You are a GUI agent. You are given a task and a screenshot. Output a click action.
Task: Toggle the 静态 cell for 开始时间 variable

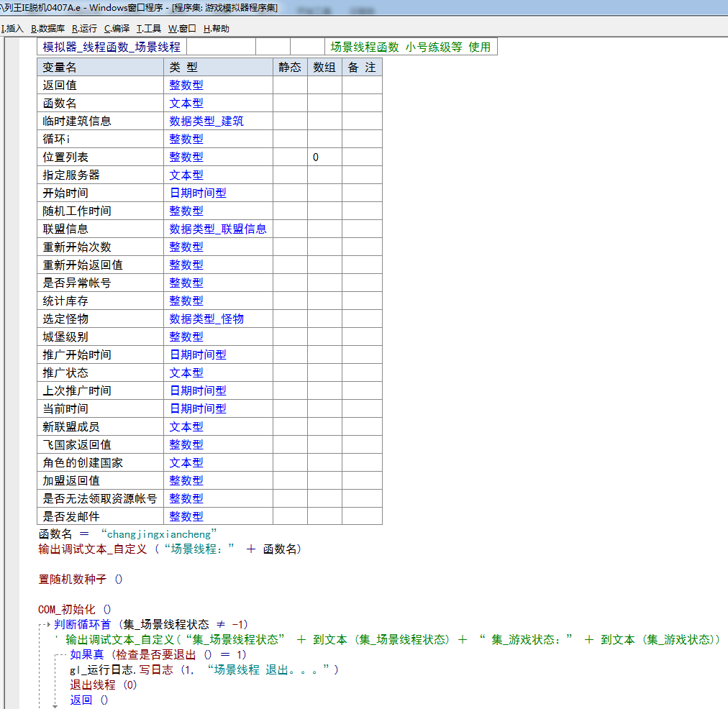(290, 193)
